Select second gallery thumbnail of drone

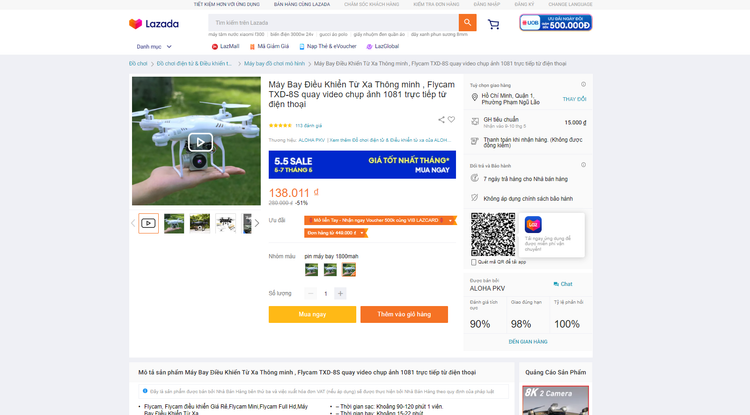(174, 223)
